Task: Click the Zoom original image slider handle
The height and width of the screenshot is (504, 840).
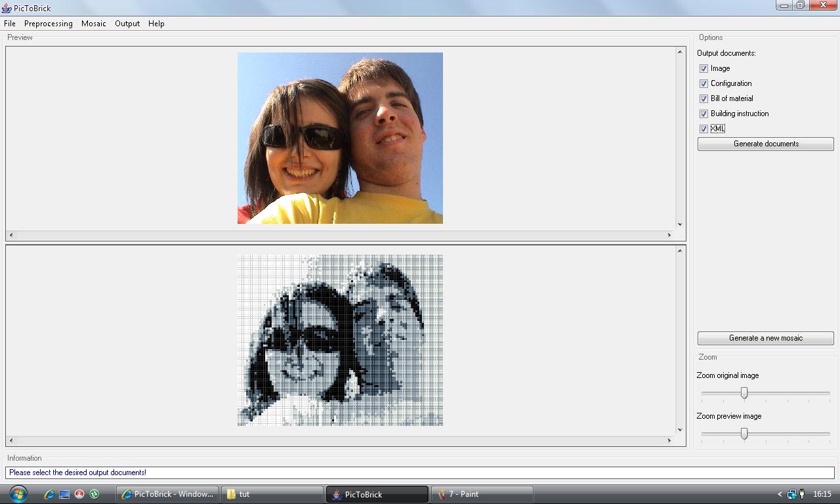Action: coord(744,393)
